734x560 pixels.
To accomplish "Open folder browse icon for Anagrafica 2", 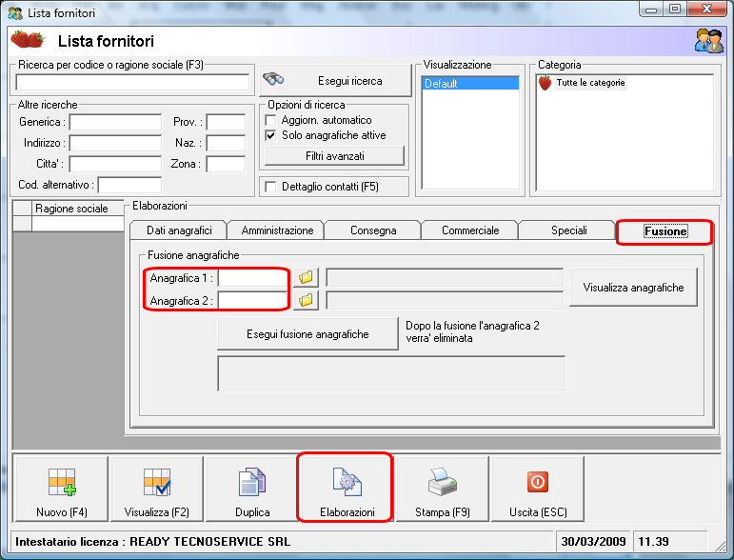I will pyautogui.click(x=306, y=300).
